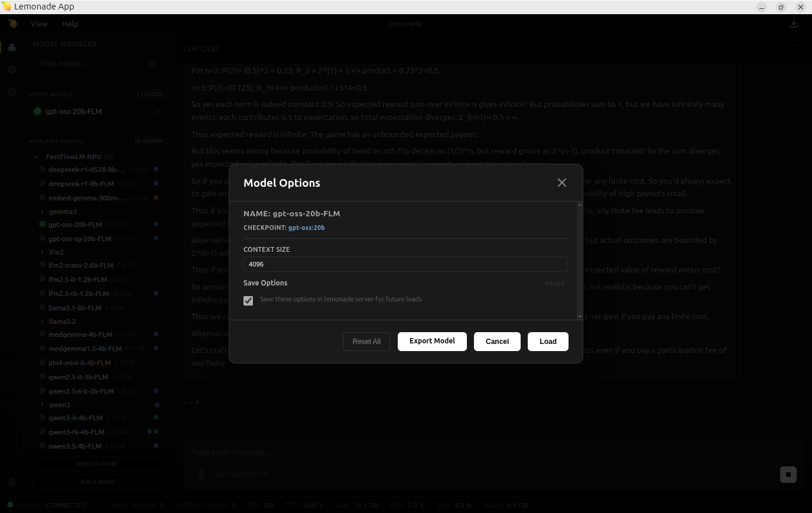Select qwen3-tk-4b-FLM model
This screenshot has height=513, width=812.
click(x=76, y=432)
